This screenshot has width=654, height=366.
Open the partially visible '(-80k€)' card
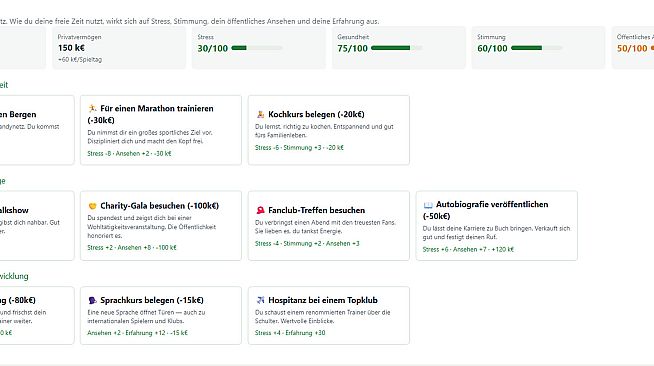37,315
